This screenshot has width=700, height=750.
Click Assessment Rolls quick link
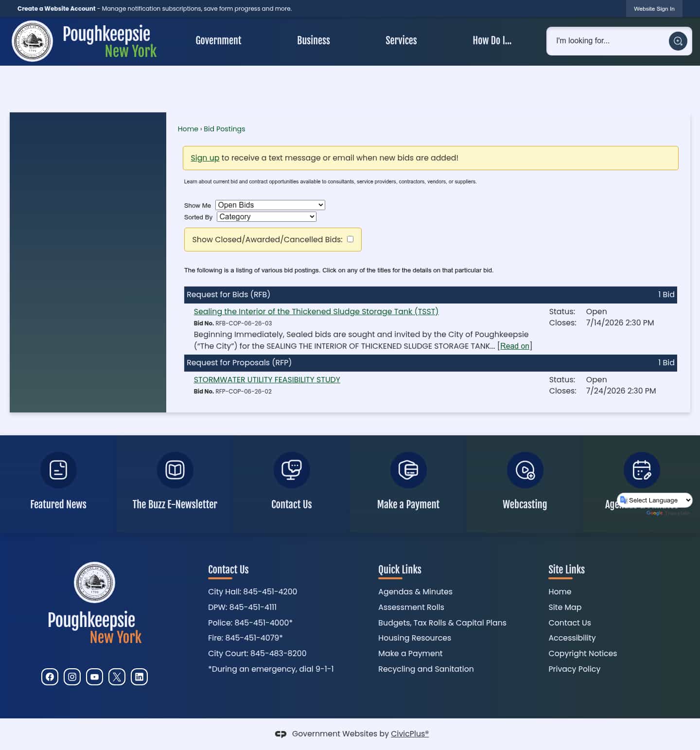[411, 607]
